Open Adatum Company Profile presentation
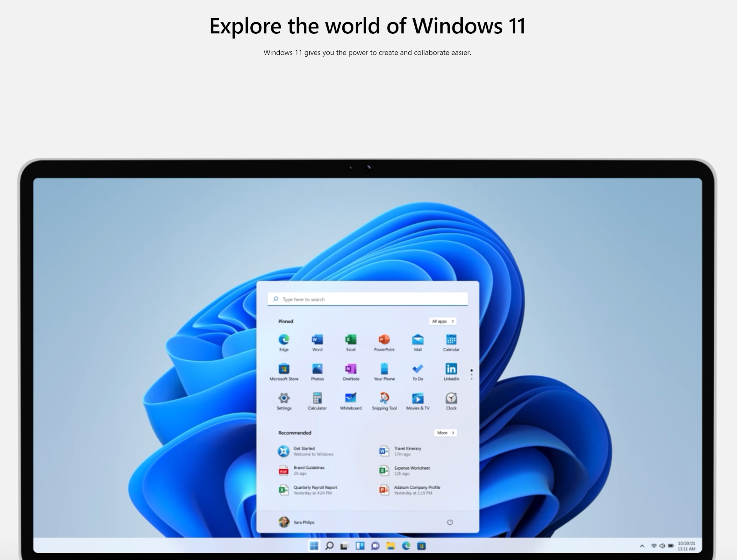Screen dimensions: 737x560 (410, 490)
